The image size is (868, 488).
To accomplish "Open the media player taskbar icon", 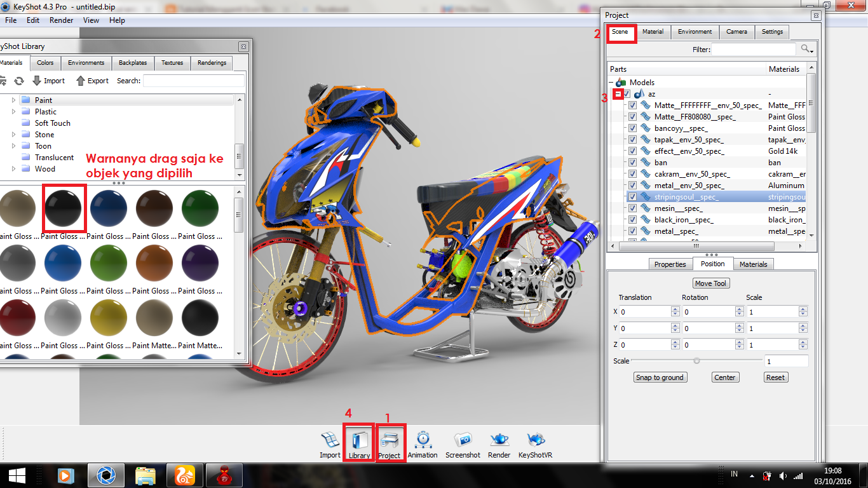I will (x=64, y=475).
